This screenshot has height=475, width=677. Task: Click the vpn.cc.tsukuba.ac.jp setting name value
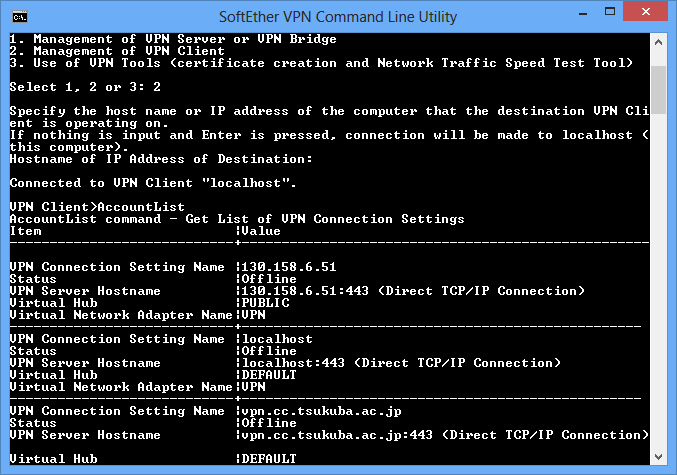(x=321, y=411)
